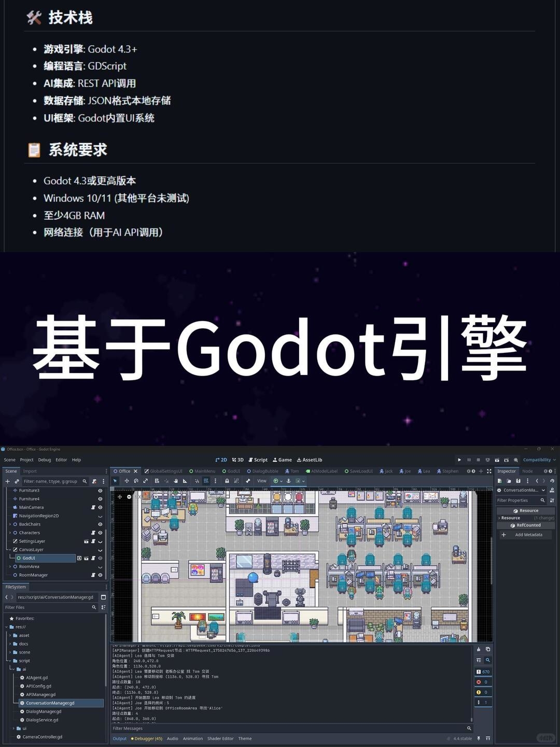
Task: Switch to the Node dock tab
Action: (527, 471)
